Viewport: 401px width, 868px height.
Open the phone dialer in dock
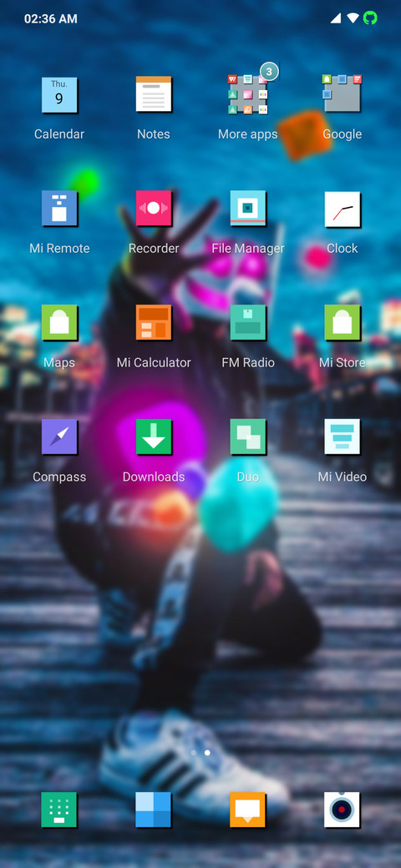(59, 810)
